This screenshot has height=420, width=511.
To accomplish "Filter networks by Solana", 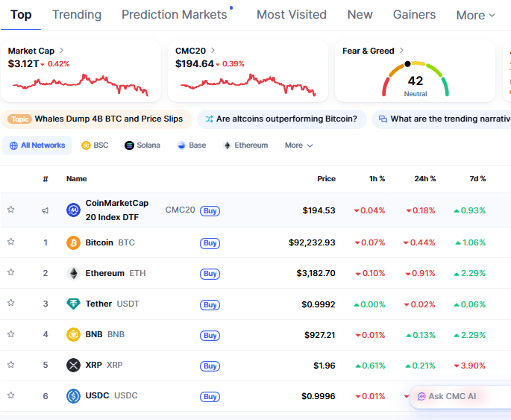I will coord(142,145).
